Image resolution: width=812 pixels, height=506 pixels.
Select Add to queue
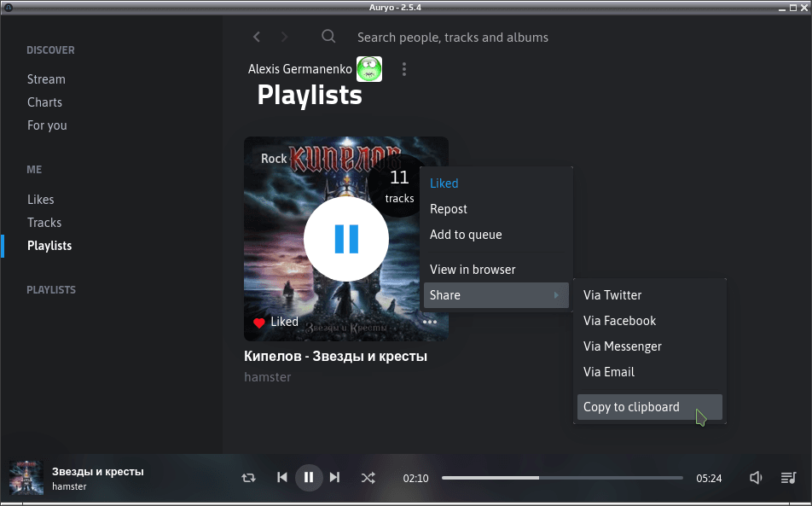point(466,235)
